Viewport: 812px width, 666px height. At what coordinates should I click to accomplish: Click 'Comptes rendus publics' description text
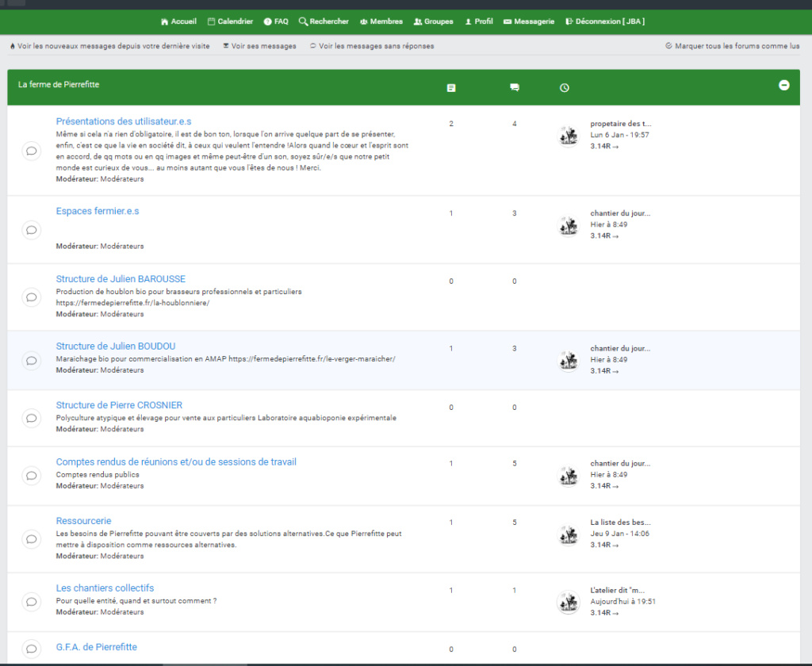[x=98, y=475]
